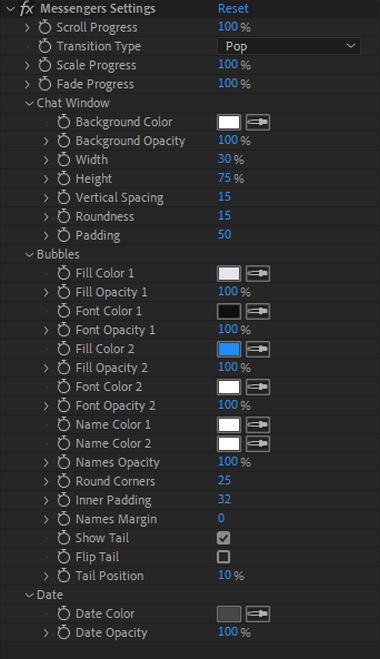This screenshot has height=659, width=380.
Task: Expand the Inner Padding property
Action: 46,501
